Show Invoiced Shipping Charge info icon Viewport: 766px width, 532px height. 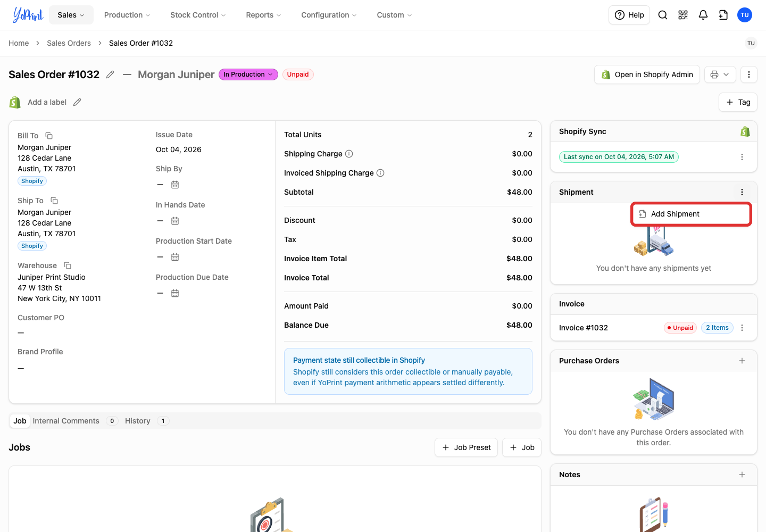click(380, 173)
